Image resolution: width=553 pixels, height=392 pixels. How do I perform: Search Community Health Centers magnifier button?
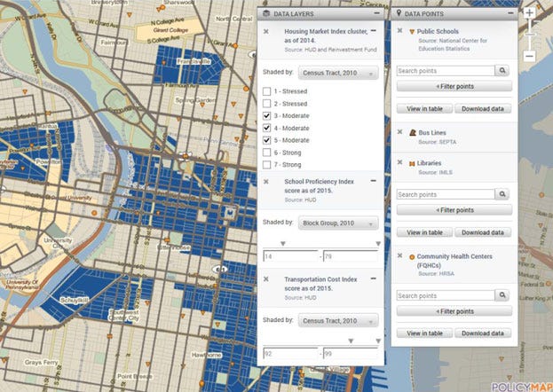click(502, 295)
